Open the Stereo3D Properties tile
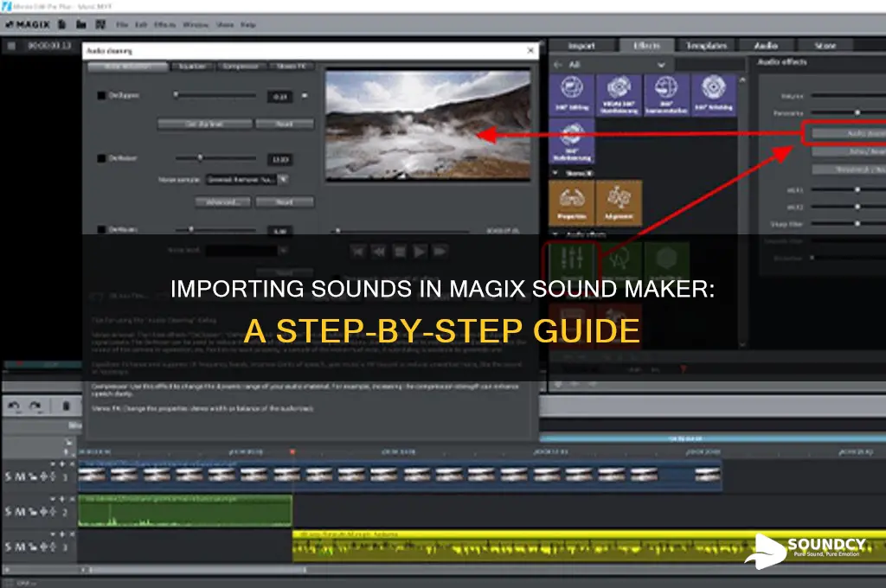The height and width of the screenshot is (588, 886). (x=572, y=203)
